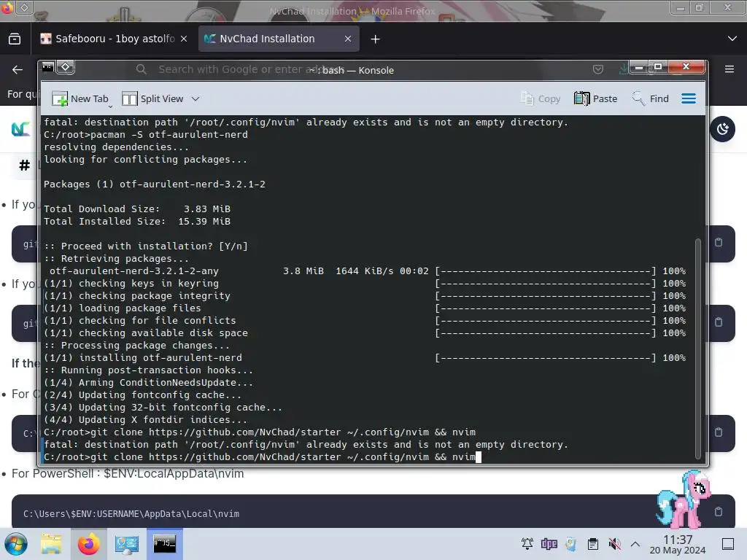This screenshot has height=560, width=747.
Task: Open the Konsole hamburger menu
Action: pos(689,98)
